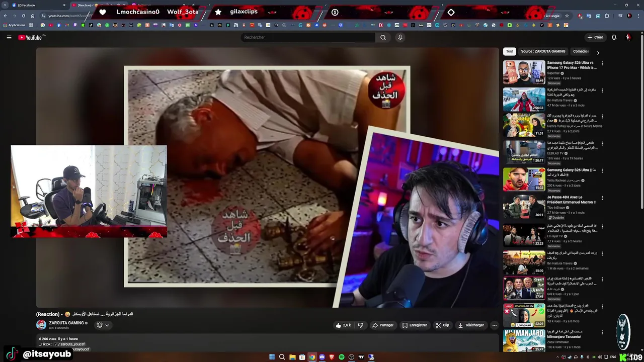
Task: Select the Tout filter chip
Action: coord(510,51)
